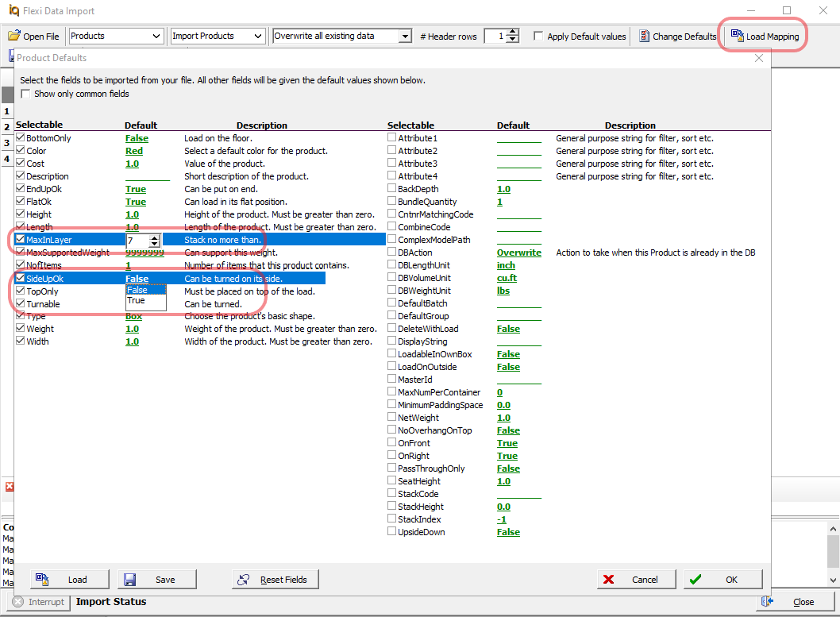
Task: Click the Overwrite default for DBAction
Action: coord(518,253)
